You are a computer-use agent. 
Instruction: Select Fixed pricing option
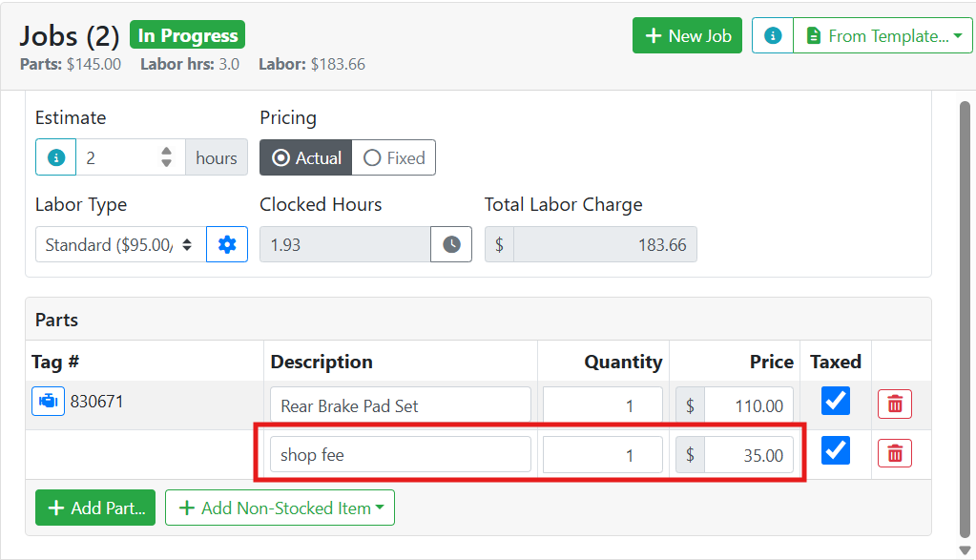pos(394,157)
